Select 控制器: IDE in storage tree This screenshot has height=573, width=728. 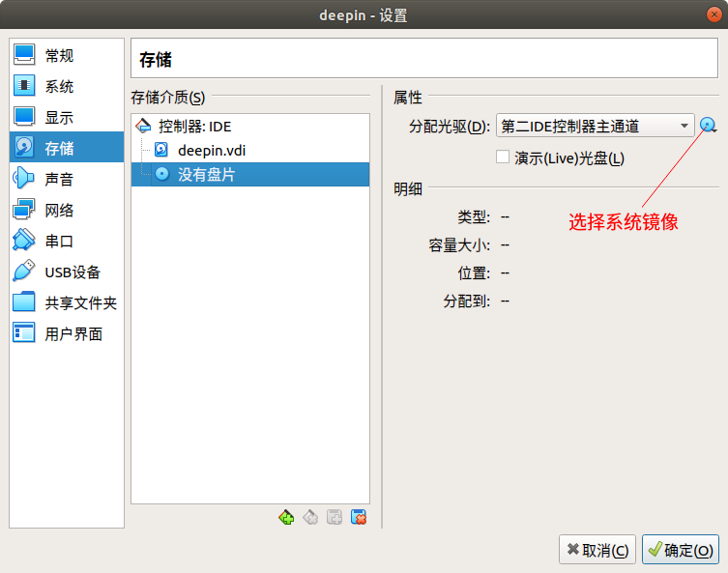coord(250,126)
